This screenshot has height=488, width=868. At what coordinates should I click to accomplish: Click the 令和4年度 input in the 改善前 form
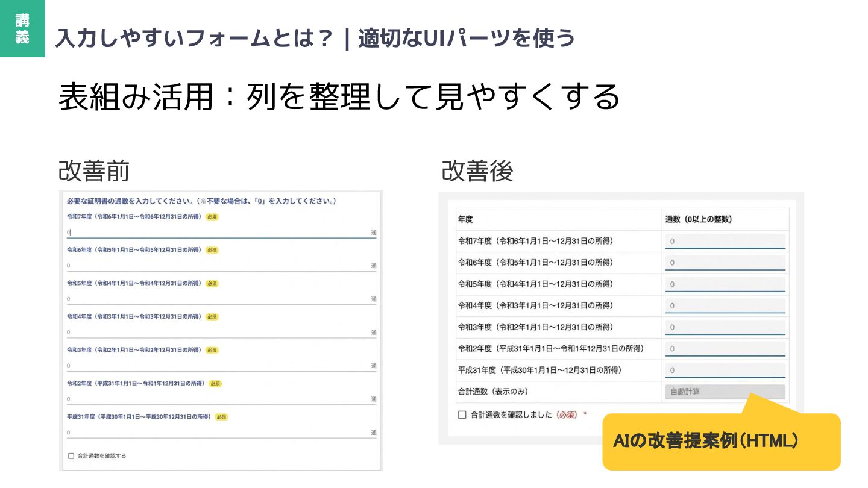click(x=217, y=333)
